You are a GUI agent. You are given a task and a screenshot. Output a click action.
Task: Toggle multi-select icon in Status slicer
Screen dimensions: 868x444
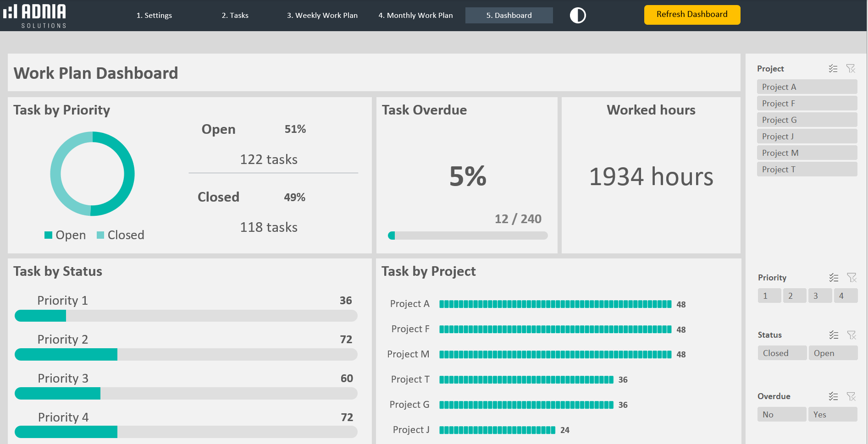click(x=834, y=335)
